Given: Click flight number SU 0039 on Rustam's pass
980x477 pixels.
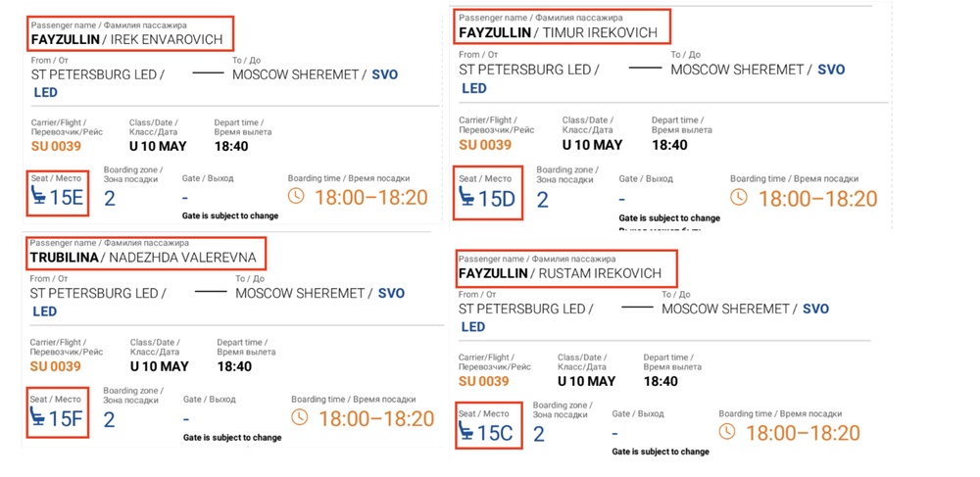Looking at the screenshot, I should pos(483,381).
